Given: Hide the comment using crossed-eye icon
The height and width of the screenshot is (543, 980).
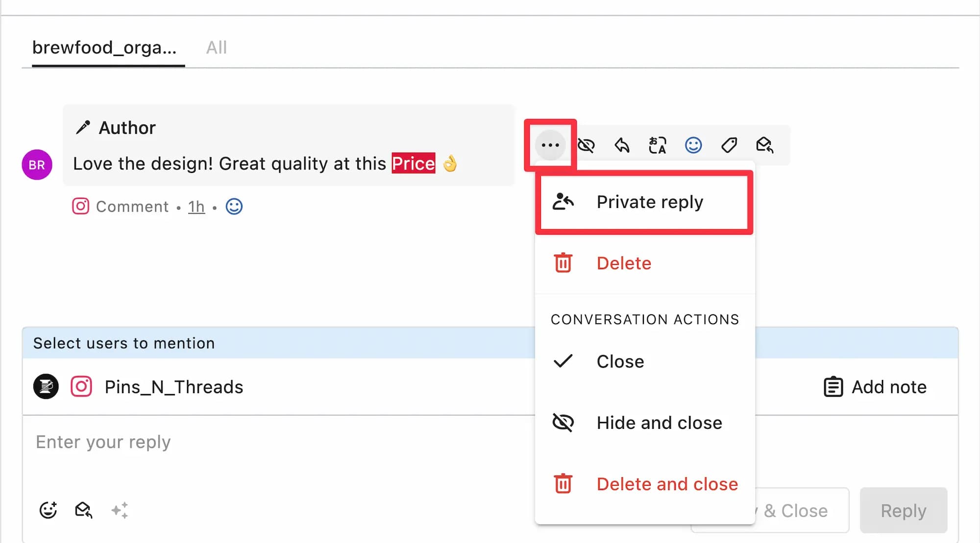Looking at the screenshot, I should (586, 145).
